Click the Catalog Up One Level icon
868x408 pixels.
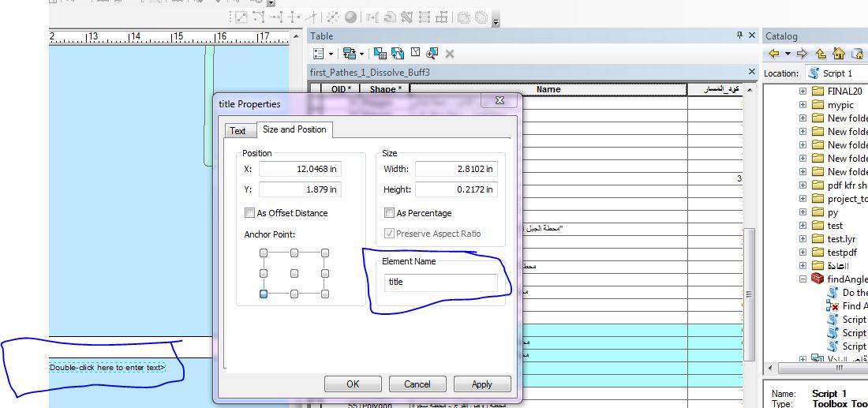(x=821, y=54)
